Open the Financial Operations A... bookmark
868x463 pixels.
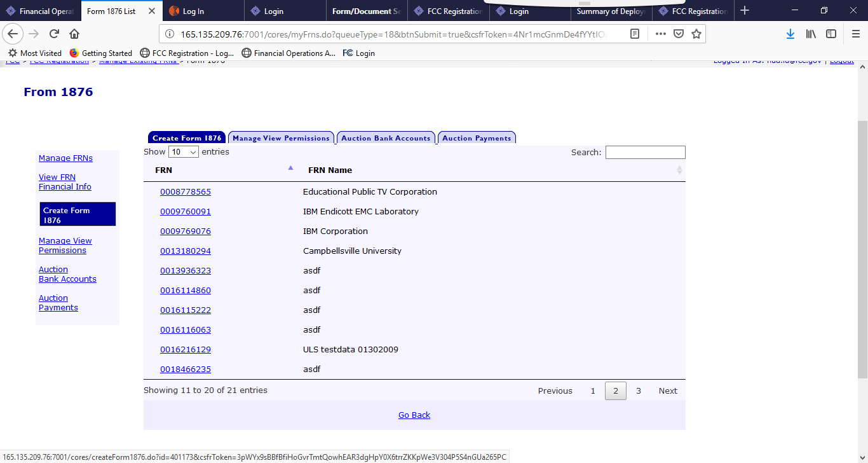(288, 53)
